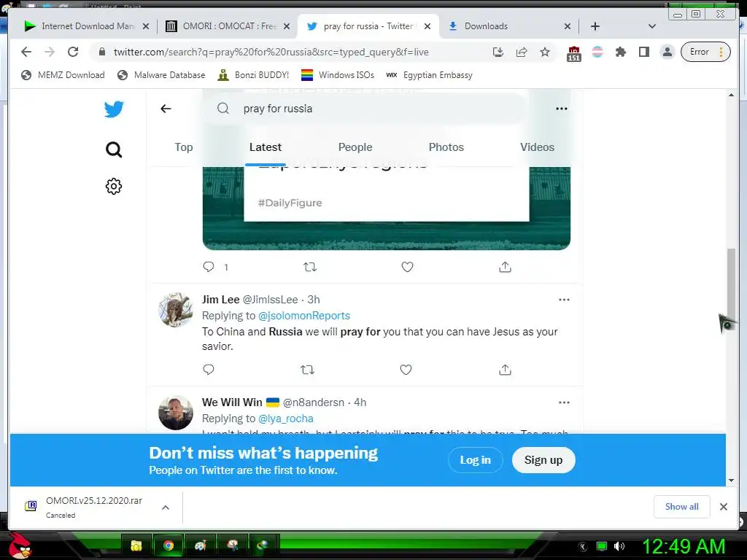The width and height of the screenshot is (747, 560).
Task: Go back using Twitter's back arrow
Action: 166,109
